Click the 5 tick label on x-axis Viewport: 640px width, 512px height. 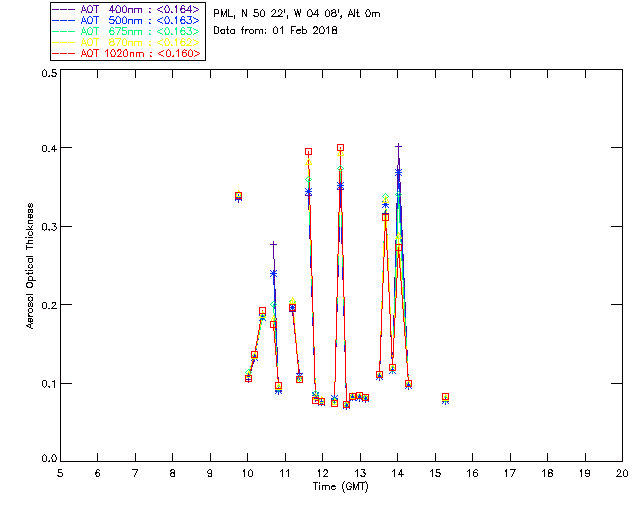tap(61, 472)
